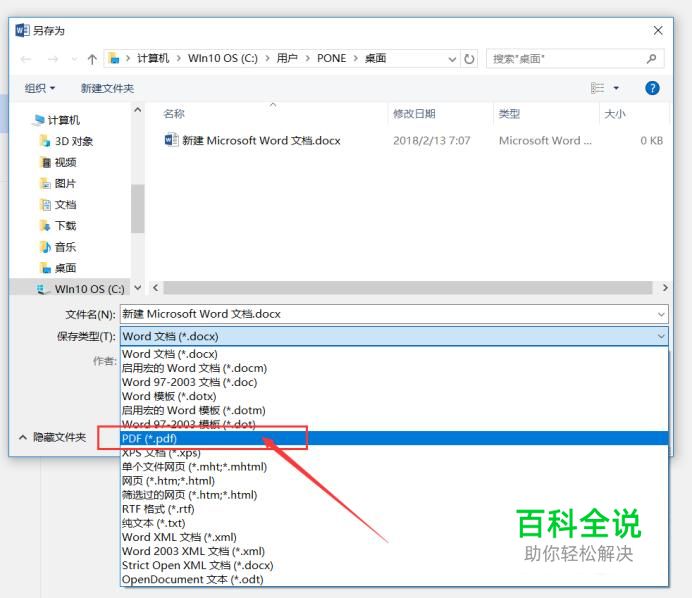Open the 组织 menu
This screenshot has width=692, height=598.
click(x=40, y=88)
